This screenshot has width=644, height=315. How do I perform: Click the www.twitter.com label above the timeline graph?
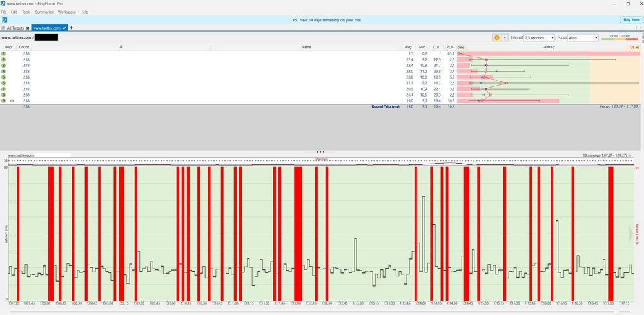coord(21,155)
